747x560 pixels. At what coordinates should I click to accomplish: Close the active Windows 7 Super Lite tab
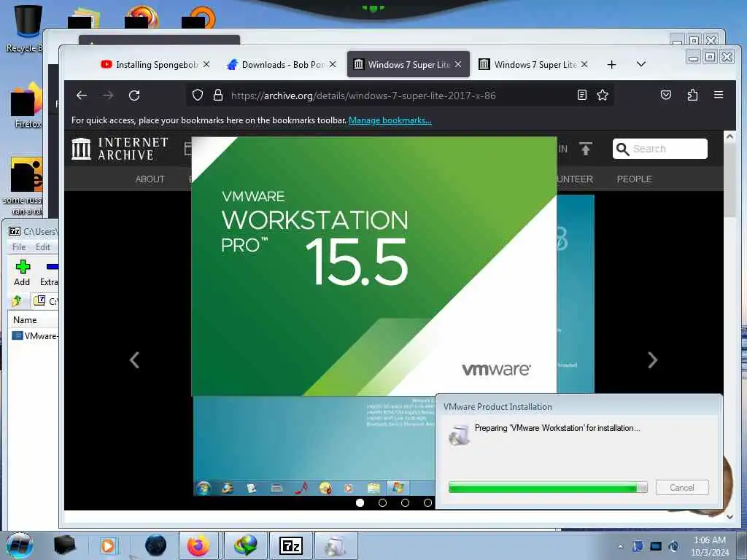click(x=458, y=64)
